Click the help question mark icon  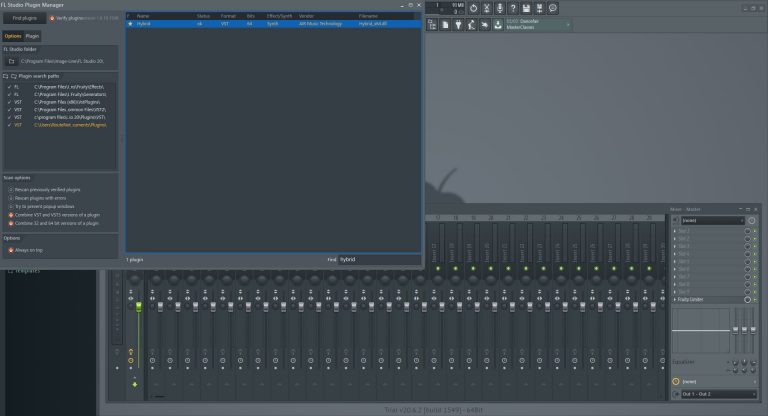click(513, 8)
